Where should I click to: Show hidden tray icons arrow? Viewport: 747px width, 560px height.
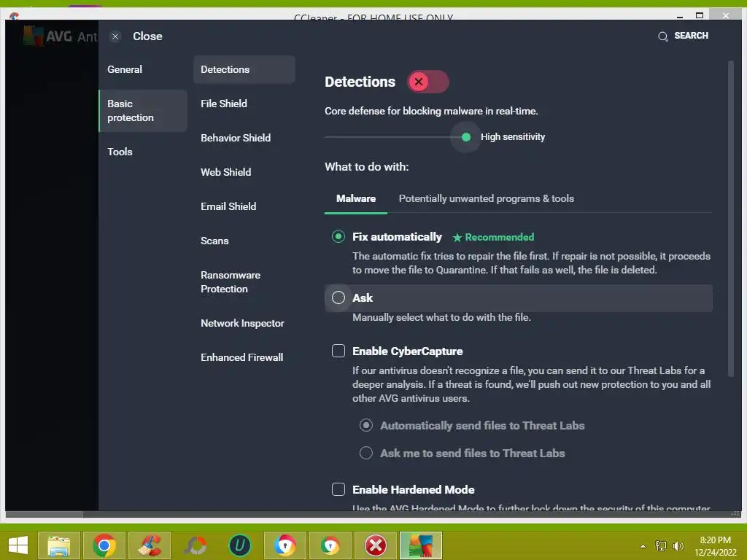[643, 546]
